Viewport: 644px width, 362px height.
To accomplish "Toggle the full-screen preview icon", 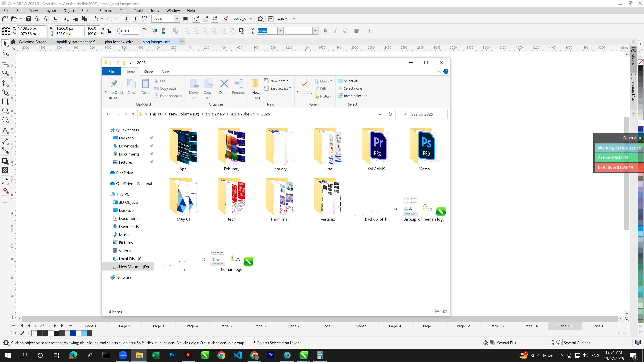I will 185,19.
